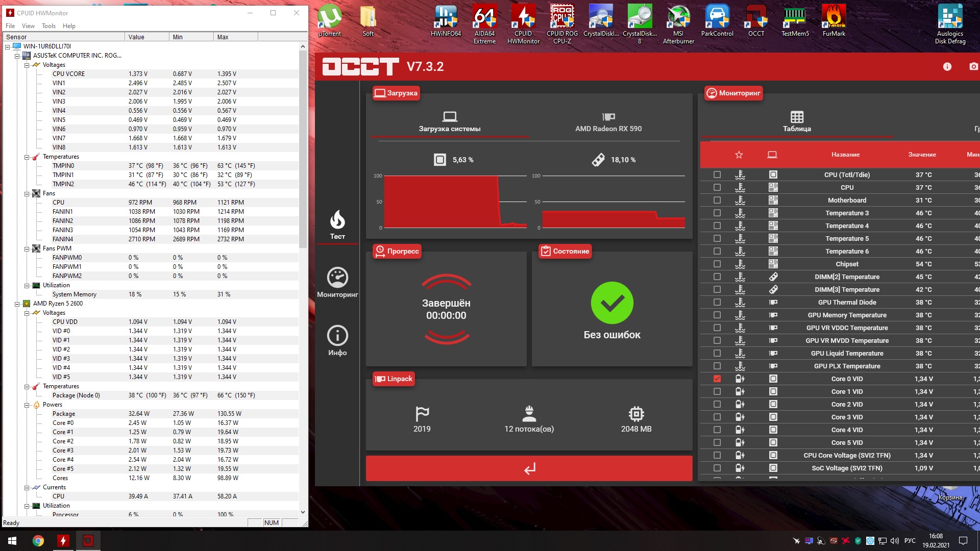Click the star favorites column header icon

pos(739,155)
